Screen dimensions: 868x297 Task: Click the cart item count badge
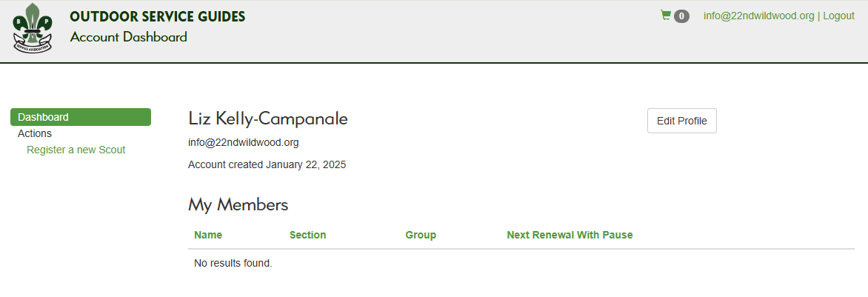point(681,16)
